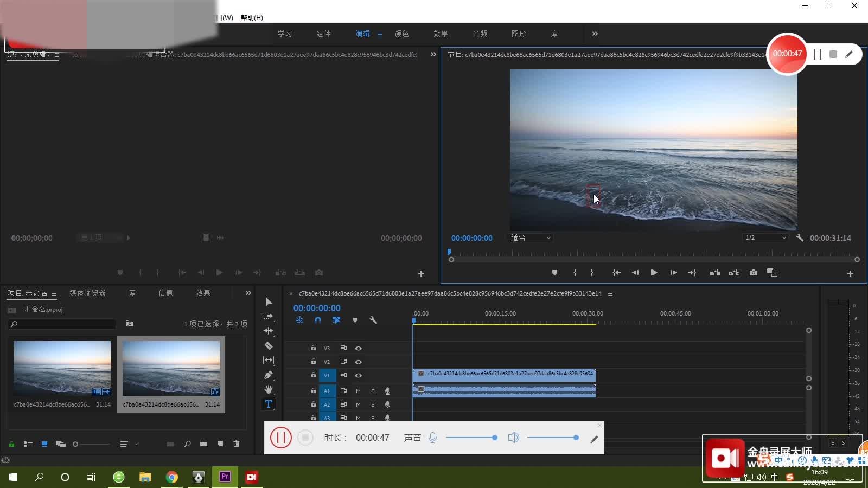The image size is (868, 488).
Task: Open the 编辑 workspace menu icon
Action: tap(380, 34)
